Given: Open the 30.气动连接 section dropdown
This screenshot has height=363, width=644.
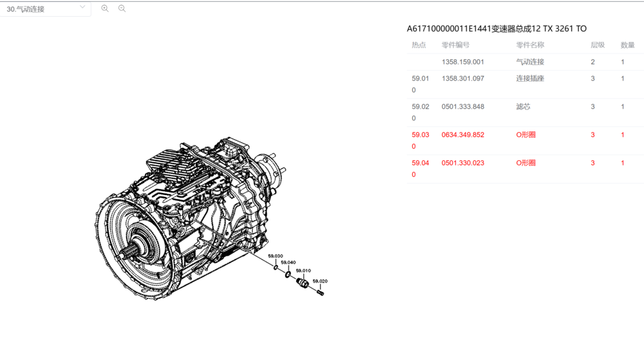Looking at the screenshot, I should pyautogui.click(x=45, y=9).
